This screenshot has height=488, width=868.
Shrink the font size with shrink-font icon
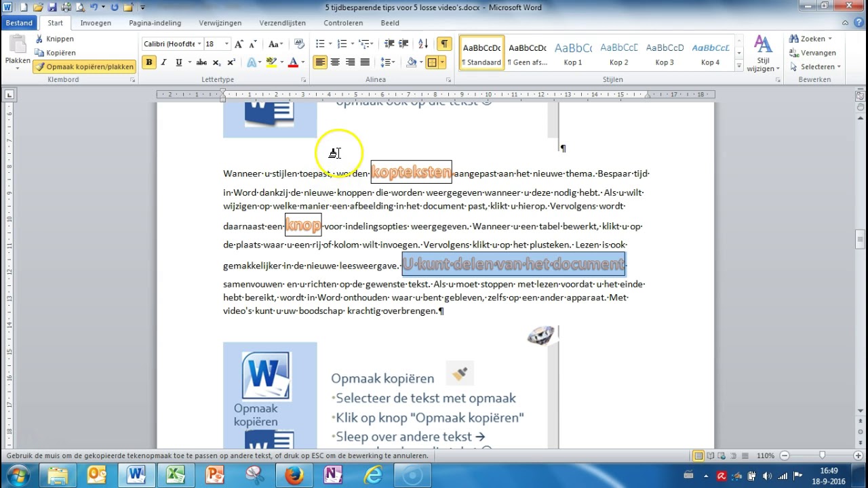[252, 44]
